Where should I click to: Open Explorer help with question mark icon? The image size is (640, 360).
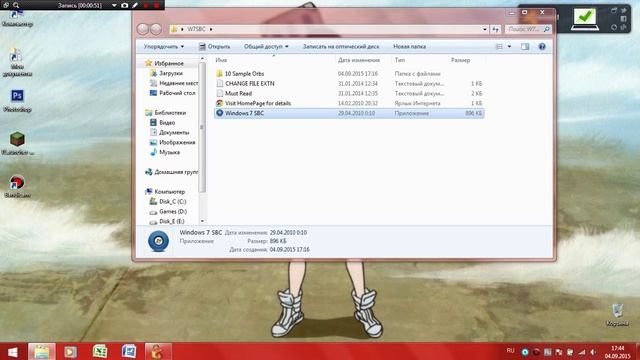pyautogui.click(x=542, y=47)
